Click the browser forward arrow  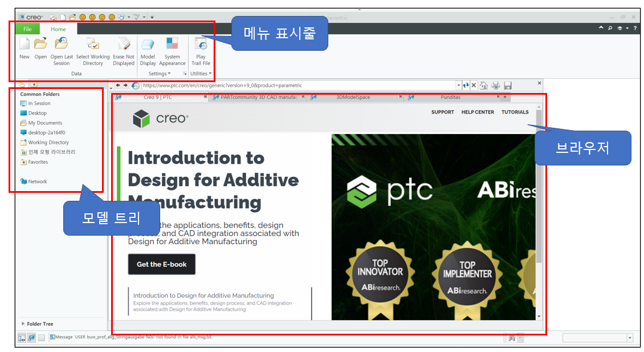125,85
